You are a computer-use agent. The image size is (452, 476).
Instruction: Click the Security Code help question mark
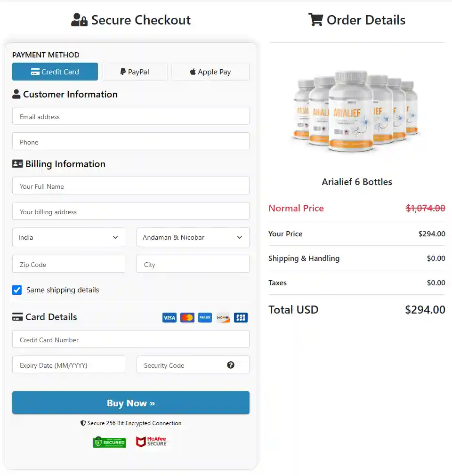pyautogui.click(x=230, y=365)
